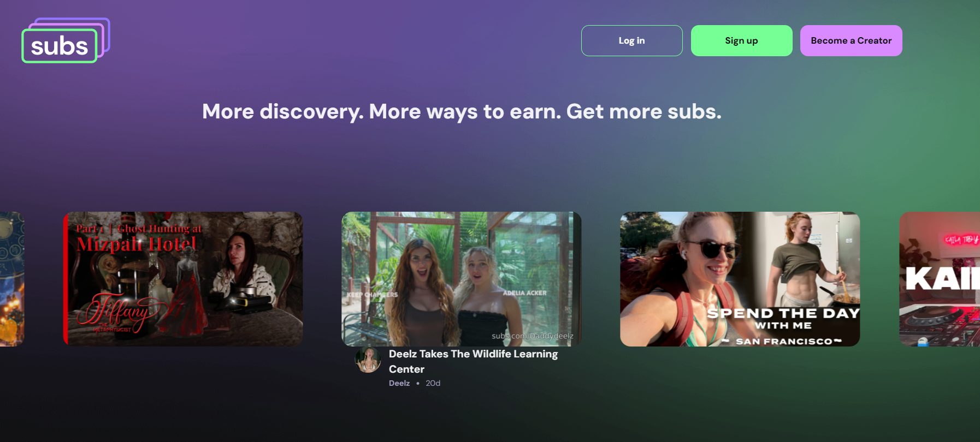
Task: Click the Sign up button
Action: coord(742,40)
